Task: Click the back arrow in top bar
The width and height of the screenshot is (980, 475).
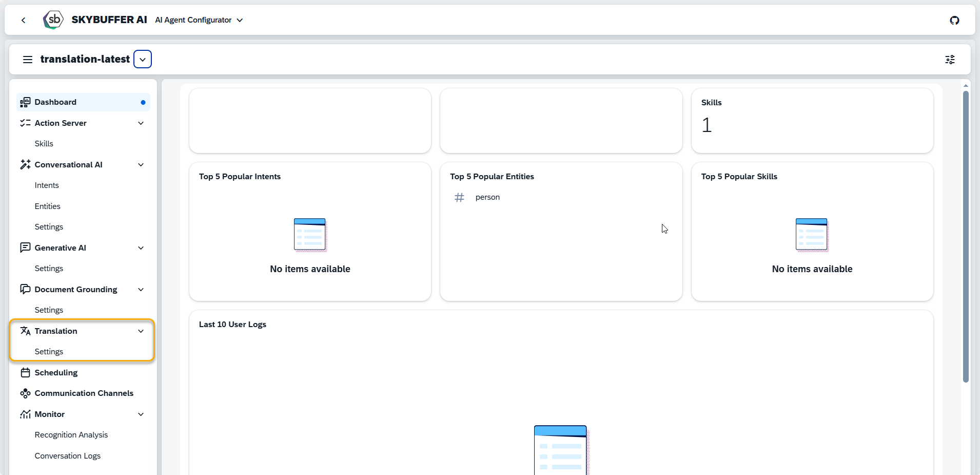Action: coord(24,20)
